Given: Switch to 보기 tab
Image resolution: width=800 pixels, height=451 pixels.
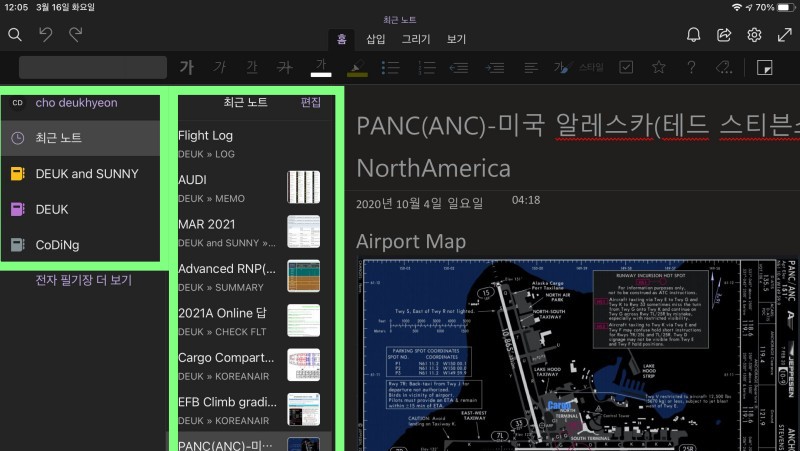Looking at the screenshot, I should 456,39.
